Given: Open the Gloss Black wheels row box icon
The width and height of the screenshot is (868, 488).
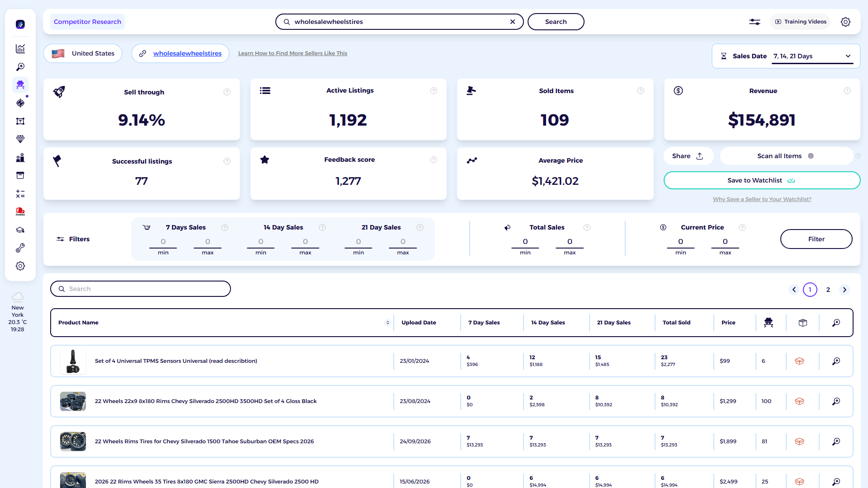Looking at the screenshot, I should point(799,401).
